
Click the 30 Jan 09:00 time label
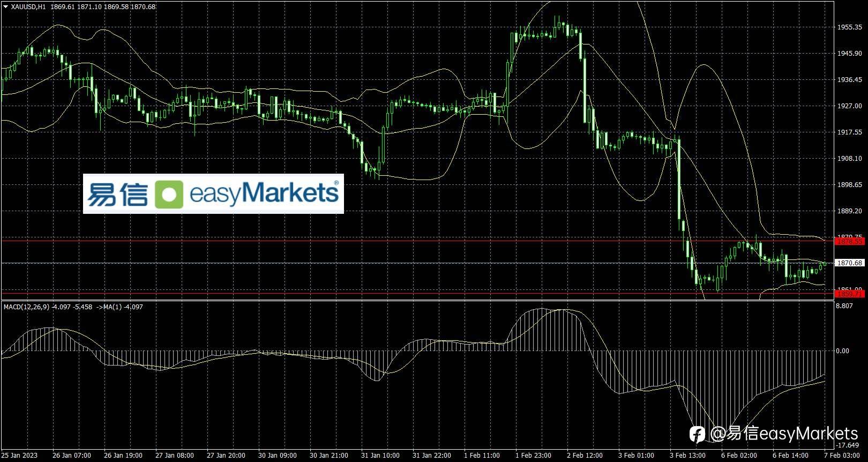(278, 456)
